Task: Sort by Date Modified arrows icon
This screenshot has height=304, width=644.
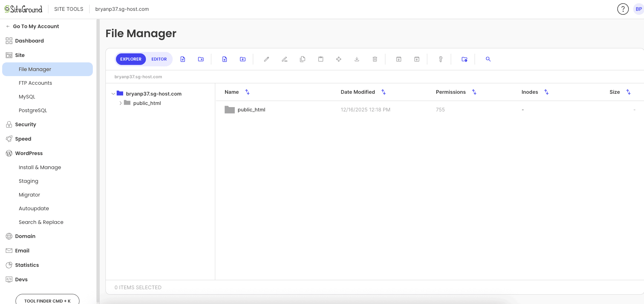Action: [x=384, y=92]
